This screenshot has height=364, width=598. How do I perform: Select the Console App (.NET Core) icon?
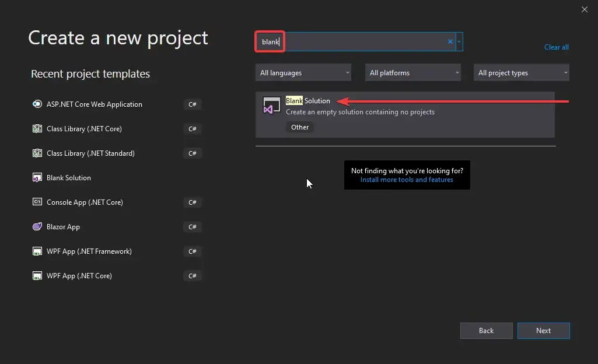37,202
